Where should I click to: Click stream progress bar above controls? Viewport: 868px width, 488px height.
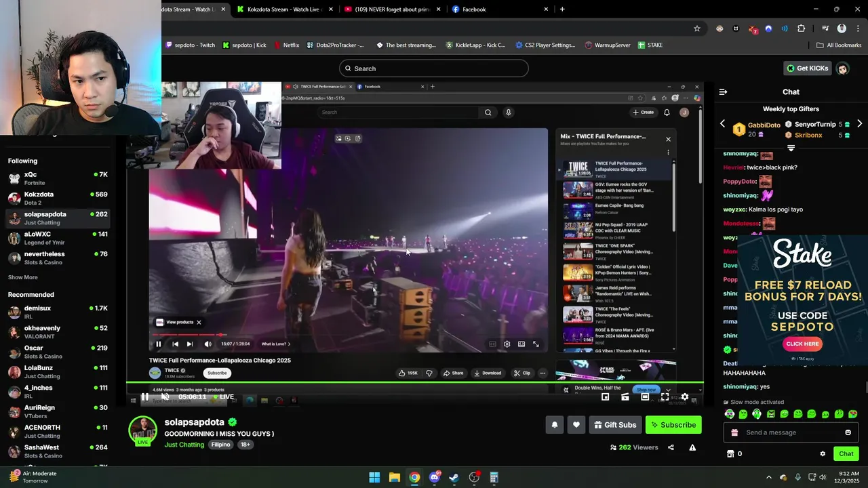click(414, 383)
